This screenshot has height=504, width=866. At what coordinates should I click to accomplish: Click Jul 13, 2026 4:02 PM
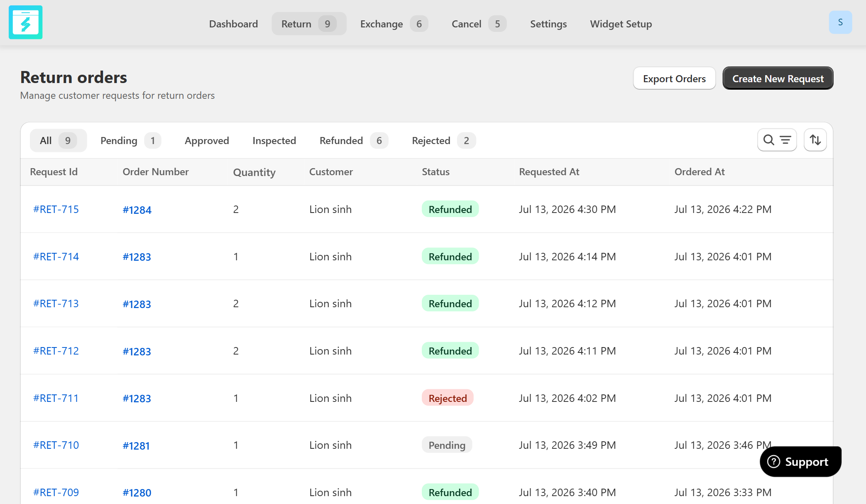[567, 398]
